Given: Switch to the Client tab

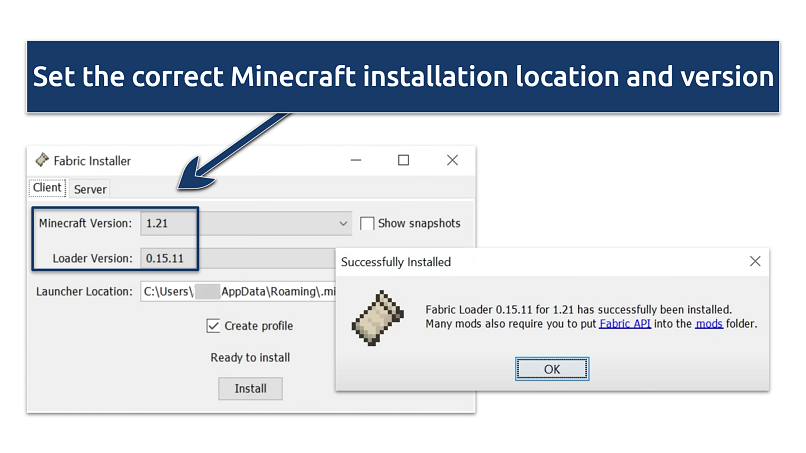Looking at the screenshot, I should [47, 188].
